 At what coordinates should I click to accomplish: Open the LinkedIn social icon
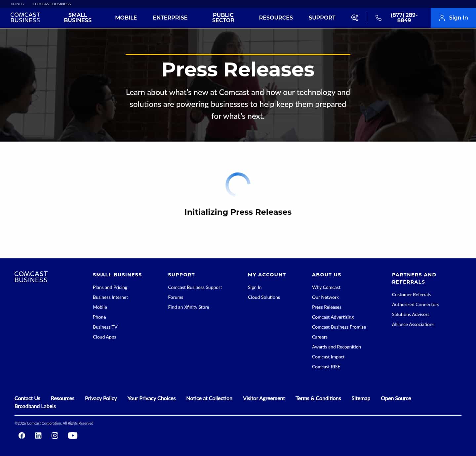(x=38, y=435)
